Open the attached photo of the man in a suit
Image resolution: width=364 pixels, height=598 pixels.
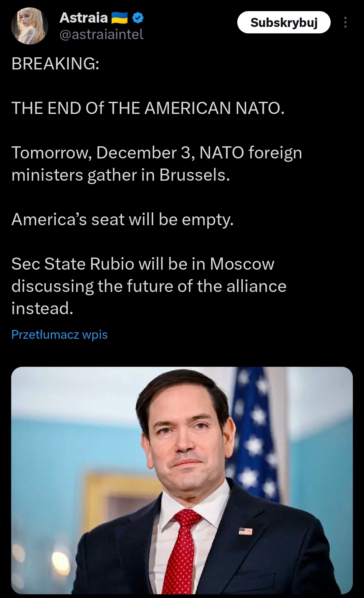point(182,480)
